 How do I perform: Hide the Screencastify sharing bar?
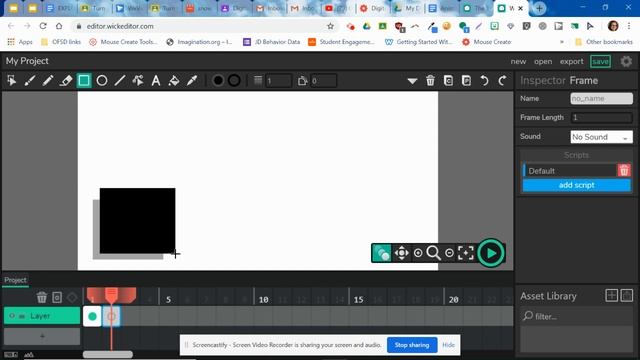tap(448, 345)
